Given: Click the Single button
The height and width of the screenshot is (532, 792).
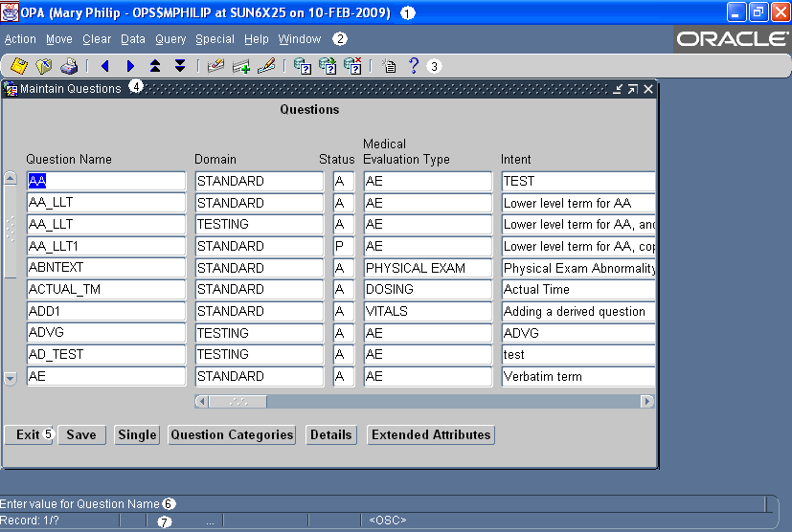Looking at the screenshot, I should 137,434.
